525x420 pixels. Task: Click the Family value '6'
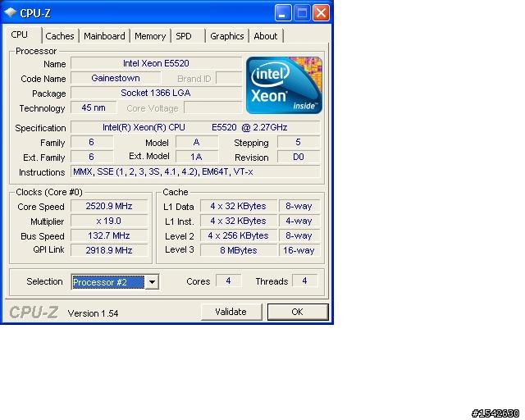[x=91, y=142]
